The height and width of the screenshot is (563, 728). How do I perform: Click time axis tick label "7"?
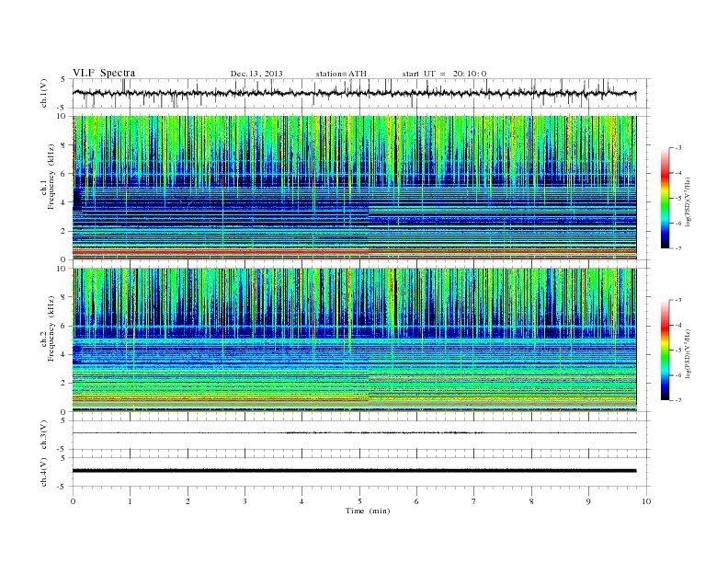[x=474, y=501]
